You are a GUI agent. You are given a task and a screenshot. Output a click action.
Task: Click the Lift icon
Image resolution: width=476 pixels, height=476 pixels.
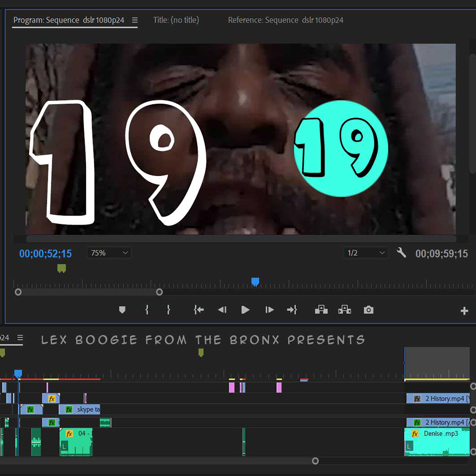click(x=321, y=310)
